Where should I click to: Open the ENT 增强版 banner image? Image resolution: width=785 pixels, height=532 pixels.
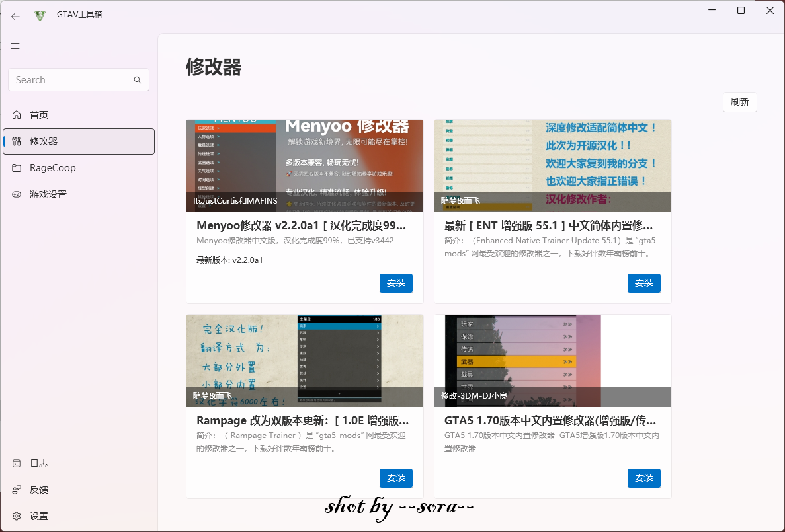click(553, 166)
